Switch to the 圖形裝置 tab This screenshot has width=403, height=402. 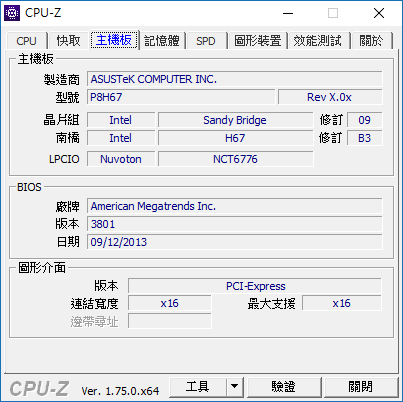click(x=258, y=41)
